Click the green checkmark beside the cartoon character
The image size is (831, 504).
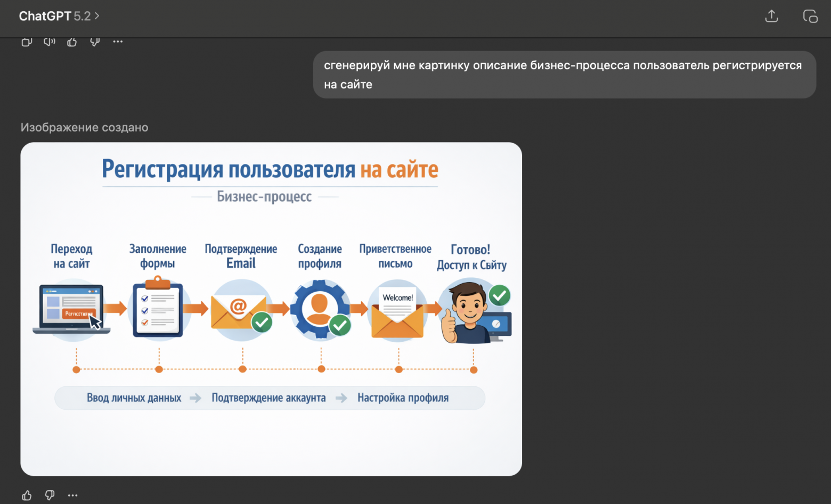coord(499,296)
